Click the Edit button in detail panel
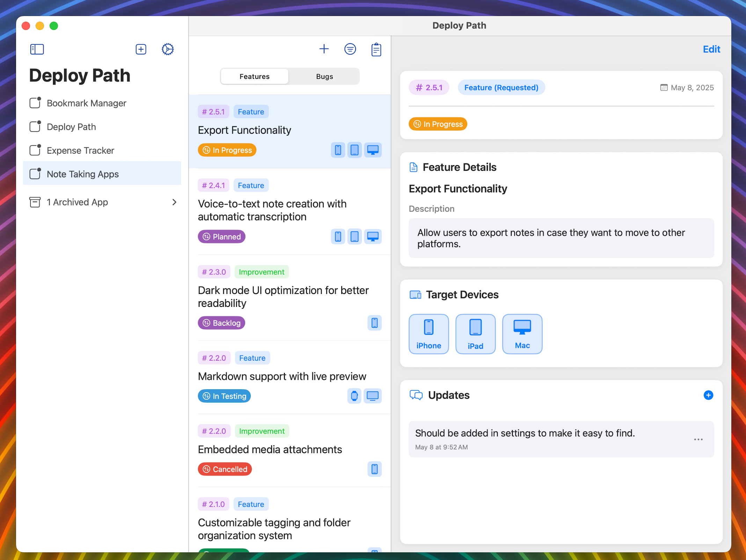Screen dimensions: 746x560 (x=711, y=49)
